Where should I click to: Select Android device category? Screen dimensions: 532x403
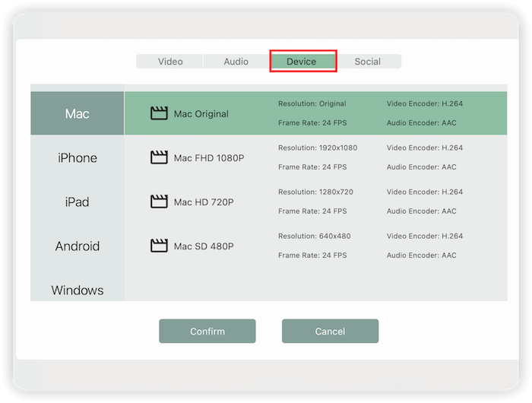point(78,246)
